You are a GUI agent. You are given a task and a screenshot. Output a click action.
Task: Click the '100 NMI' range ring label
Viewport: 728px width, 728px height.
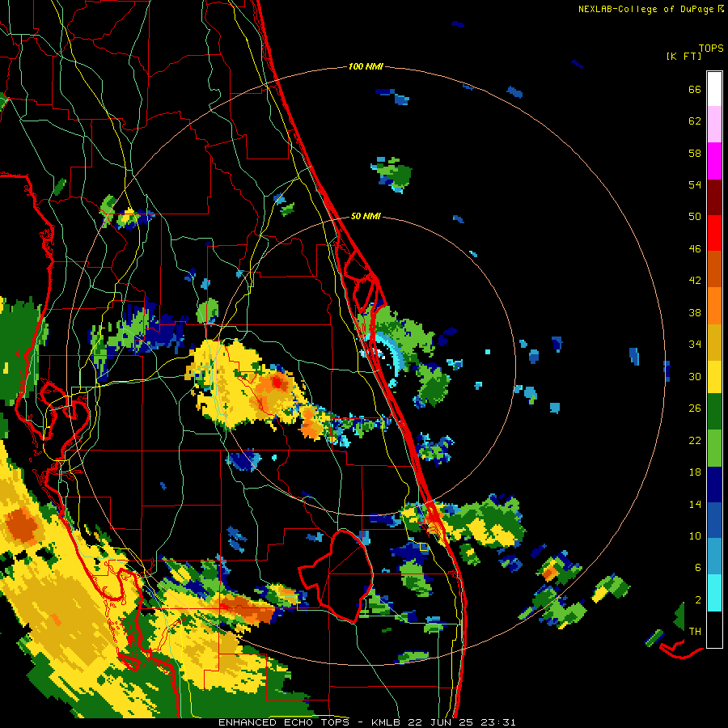click(x=366, y=67)
